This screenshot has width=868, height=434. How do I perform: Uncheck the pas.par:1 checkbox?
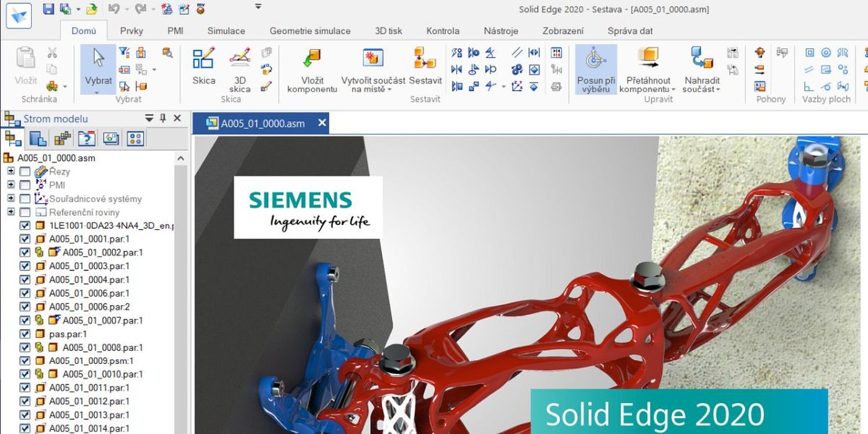25,334
